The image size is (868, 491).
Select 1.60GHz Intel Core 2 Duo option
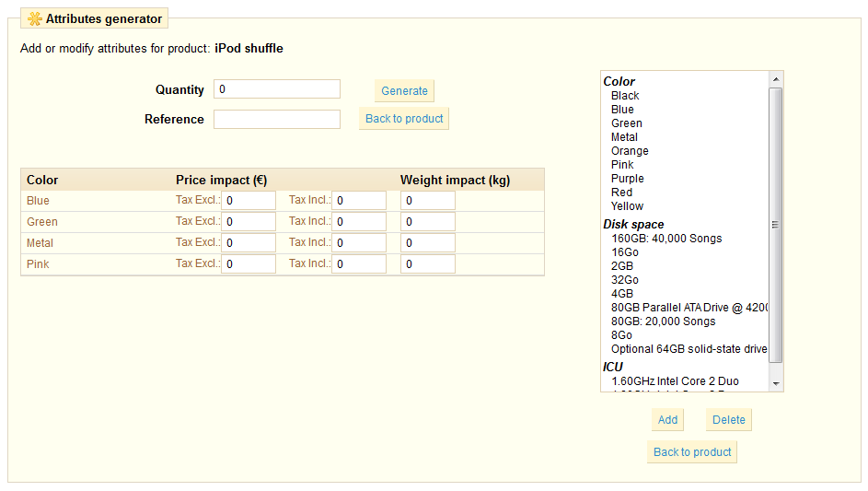(x=675, y=381)
